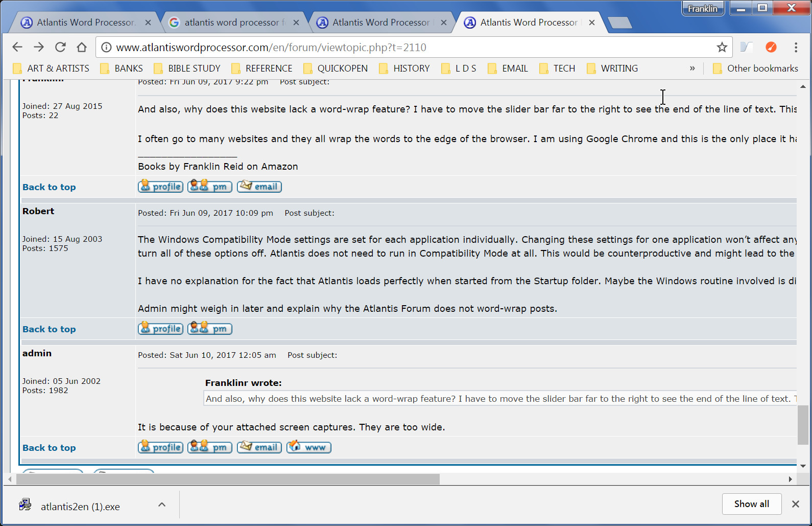
Task: Expand the hidden bookmarks overflow chevron
Action: coord(692,68)
